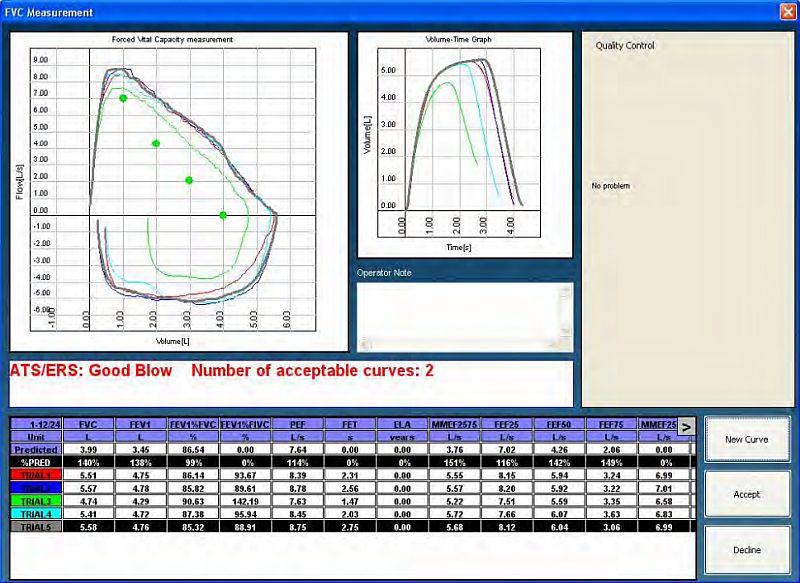Click the FVC column header
Image resolution: width=800 pixels, height=583 pixels.
tap(88, 424)
